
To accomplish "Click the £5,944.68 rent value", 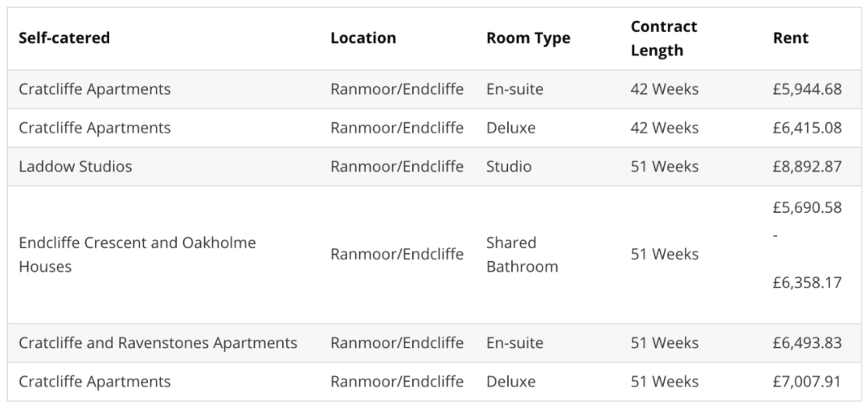I will [807, 89].
